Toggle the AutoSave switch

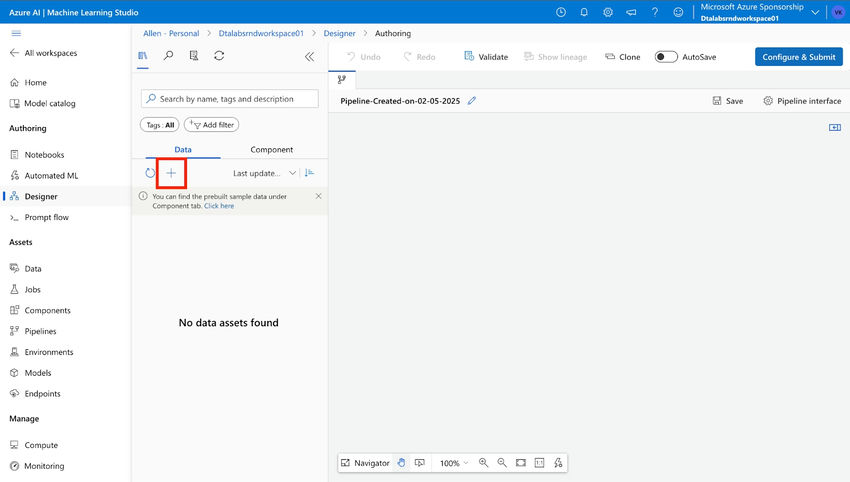(x=666, y=56)
